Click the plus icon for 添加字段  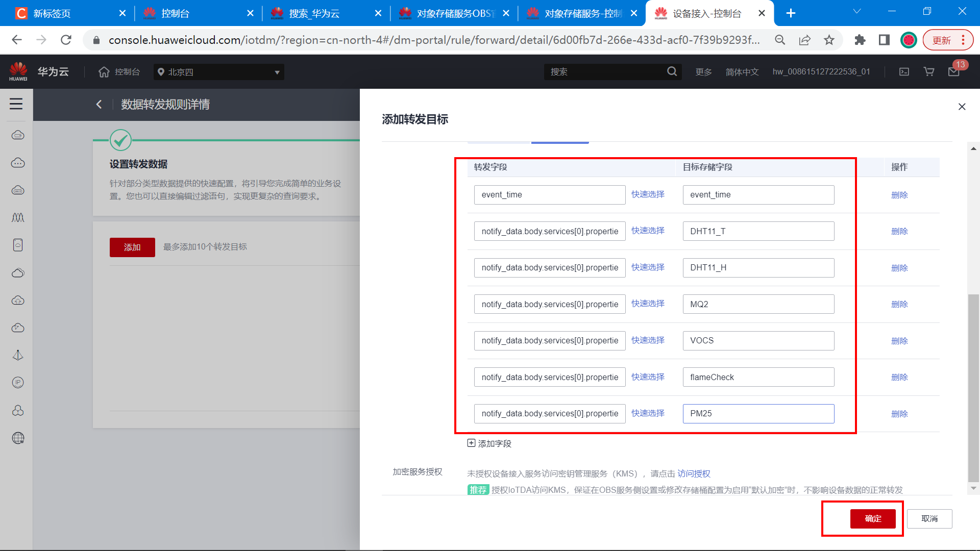tap(471, 443)
